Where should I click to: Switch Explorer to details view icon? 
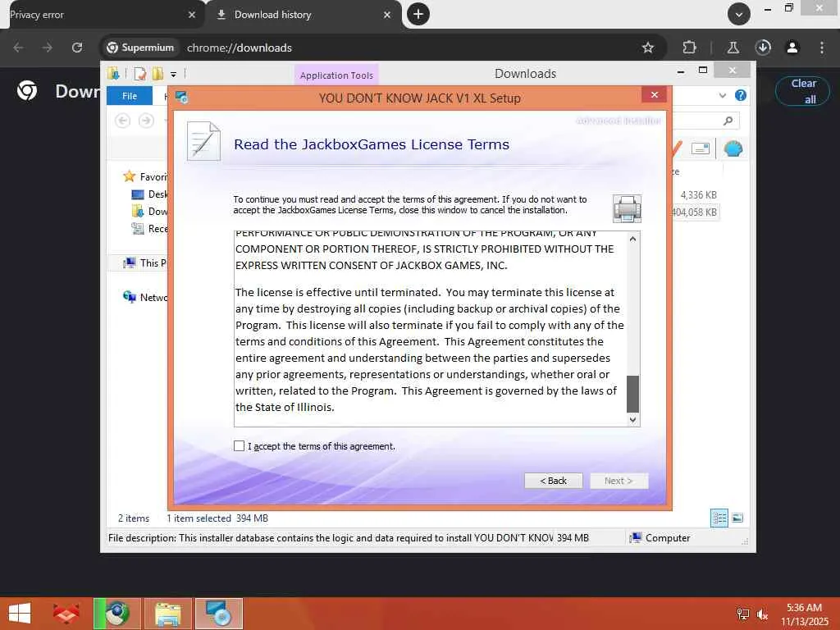[719, 518]
